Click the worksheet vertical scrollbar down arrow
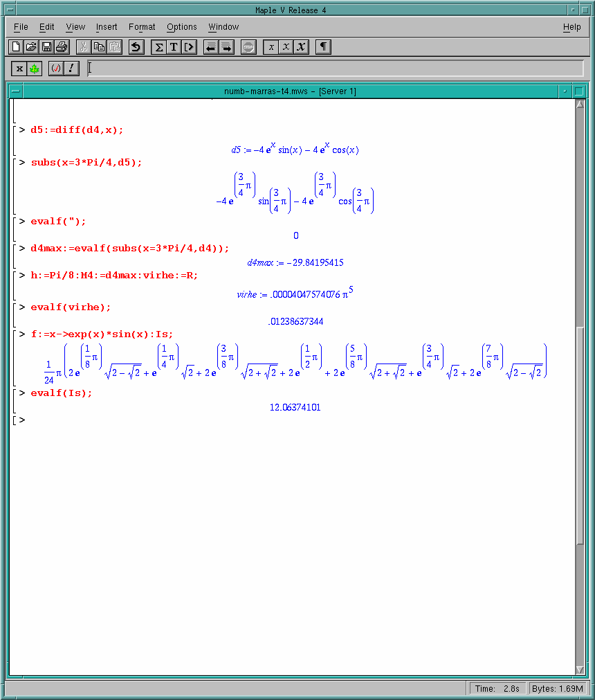 click(580, 670)
